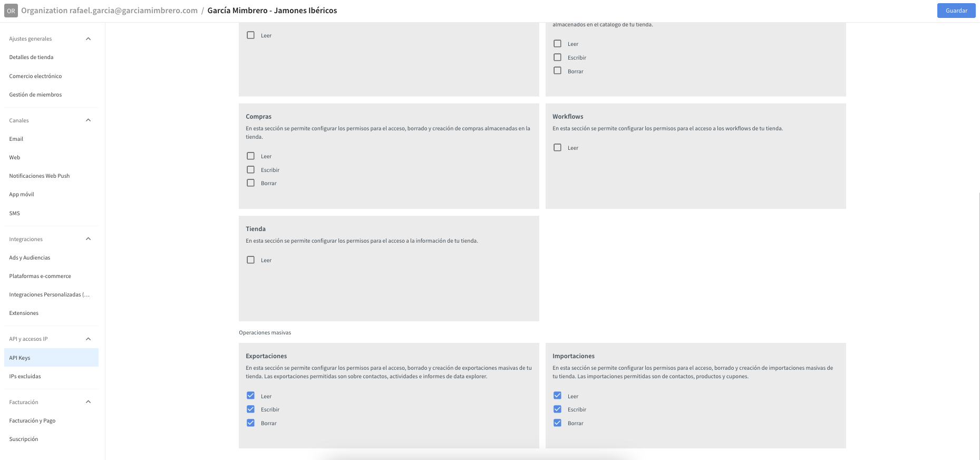980x460 pixels.
Task: Open Detalles de tienda settings
Action: [31, 57]
